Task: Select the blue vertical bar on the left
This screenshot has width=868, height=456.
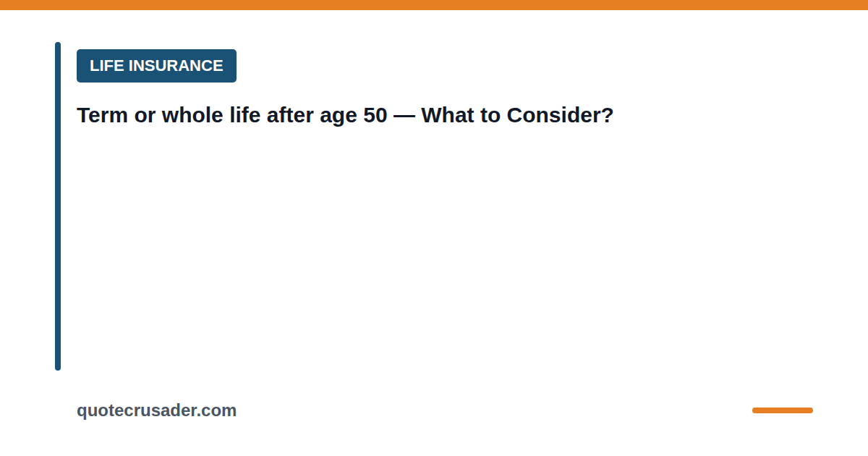Action: pyautogui.click(x=58, y=206)
